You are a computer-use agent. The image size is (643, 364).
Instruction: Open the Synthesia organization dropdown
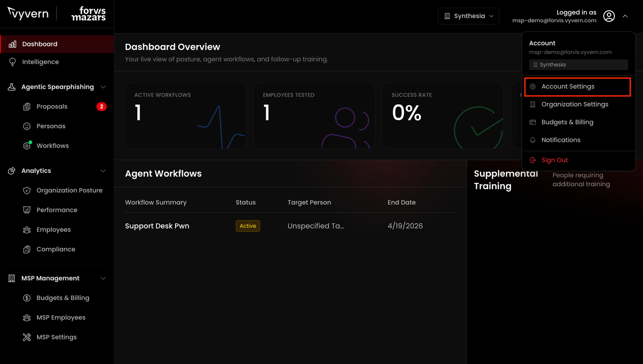point(468,16)
